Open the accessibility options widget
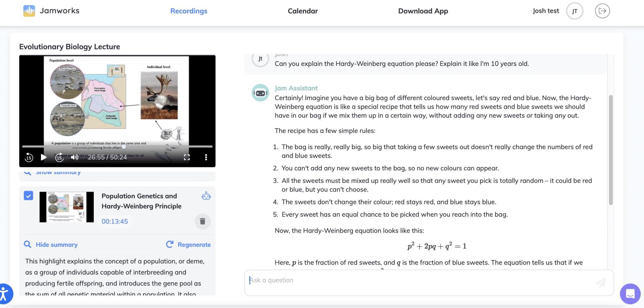Screen dimensions: 644x308 (x=4, y=294)
